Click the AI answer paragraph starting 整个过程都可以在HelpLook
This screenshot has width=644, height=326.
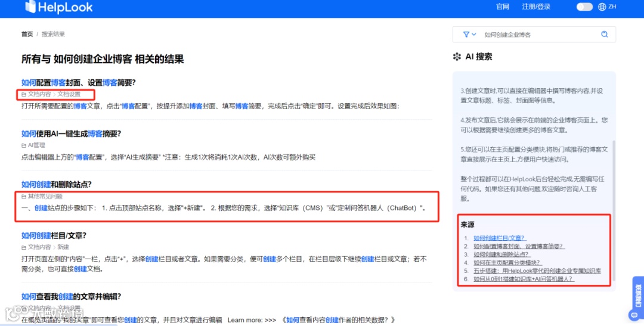532,189
